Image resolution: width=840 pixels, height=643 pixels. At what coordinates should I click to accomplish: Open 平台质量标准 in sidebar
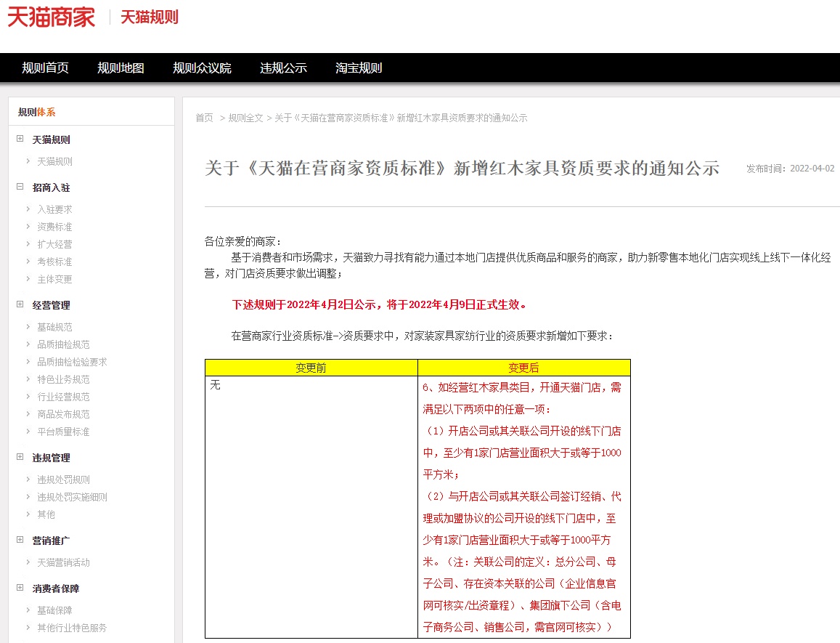[x=63, y=432]
